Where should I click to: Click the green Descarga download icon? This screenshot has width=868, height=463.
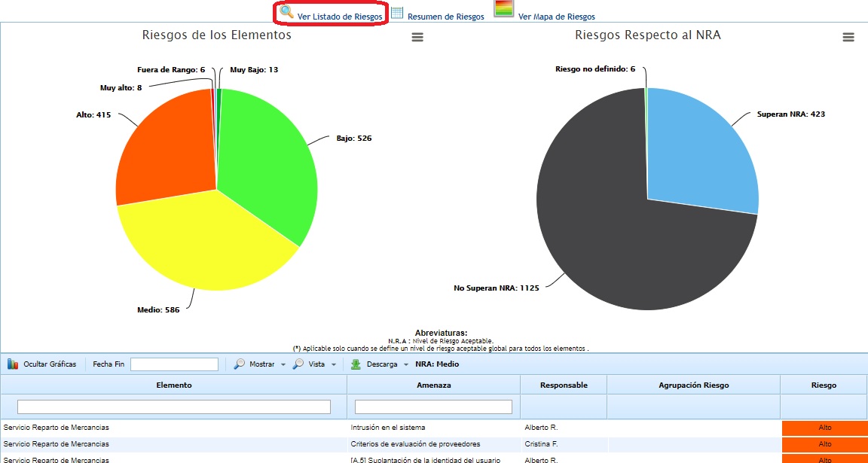pyautogui.click(x=356, y=364)
